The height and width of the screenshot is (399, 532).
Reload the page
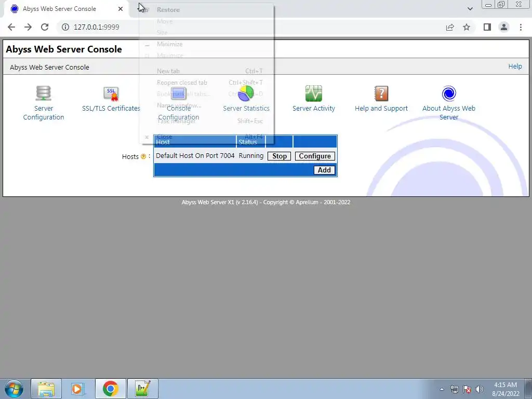click(45, 27)
